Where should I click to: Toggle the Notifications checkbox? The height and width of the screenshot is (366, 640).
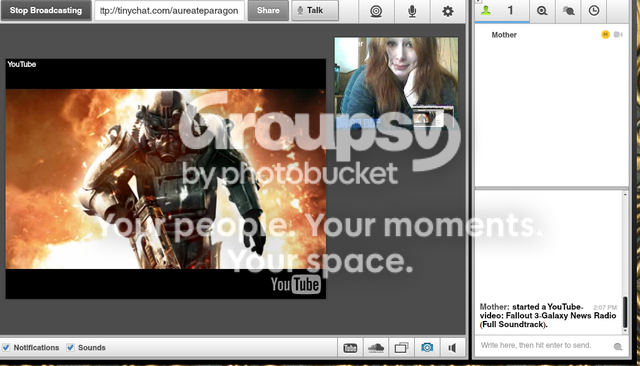[6, 348]
